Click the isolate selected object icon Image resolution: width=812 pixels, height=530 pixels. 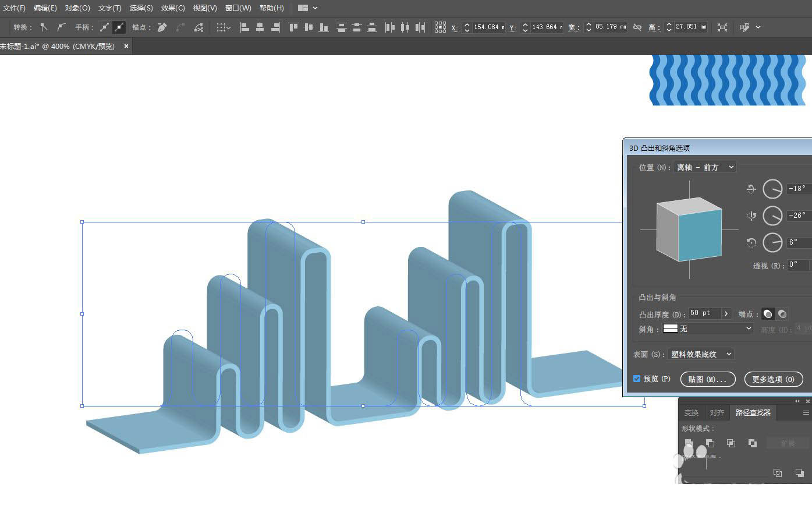coord(722,27)
